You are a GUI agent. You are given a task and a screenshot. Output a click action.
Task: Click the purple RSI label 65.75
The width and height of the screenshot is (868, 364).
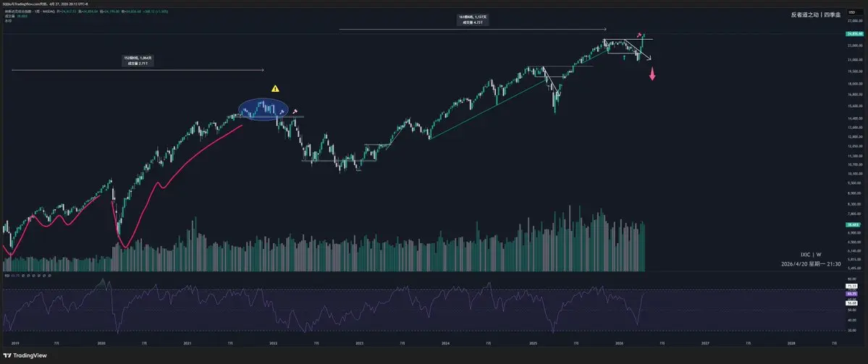(x=851, y=293)
